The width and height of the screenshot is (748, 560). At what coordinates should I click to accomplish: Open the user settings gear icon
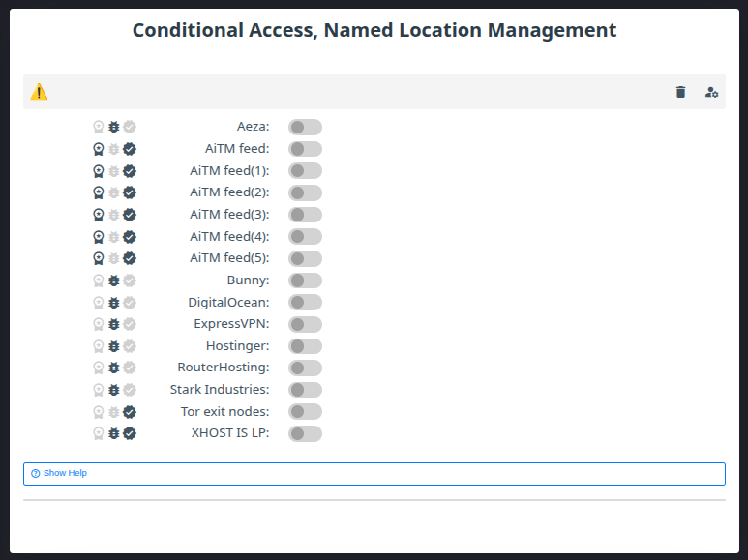point(711,92)
